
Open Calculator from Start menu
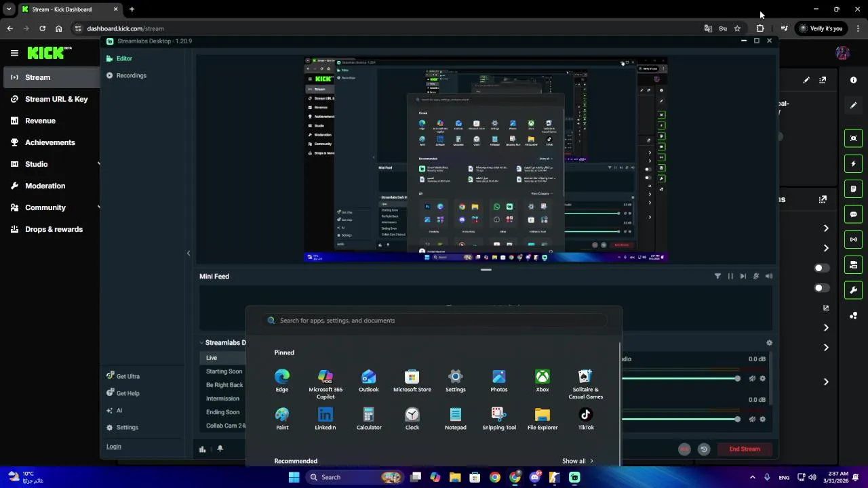[x=369, y=419]
